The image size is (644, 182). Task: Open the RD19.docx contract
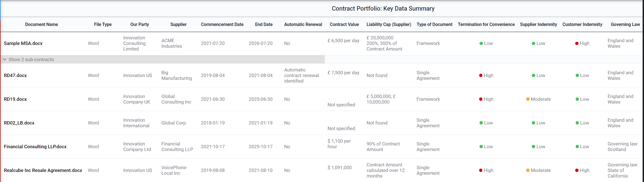tap(15, 99)
